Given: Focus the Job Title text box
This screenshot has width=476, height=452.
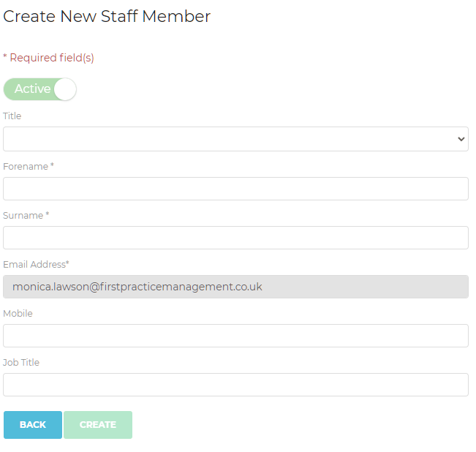Looking at the screenshot, I should click(235, 385).
